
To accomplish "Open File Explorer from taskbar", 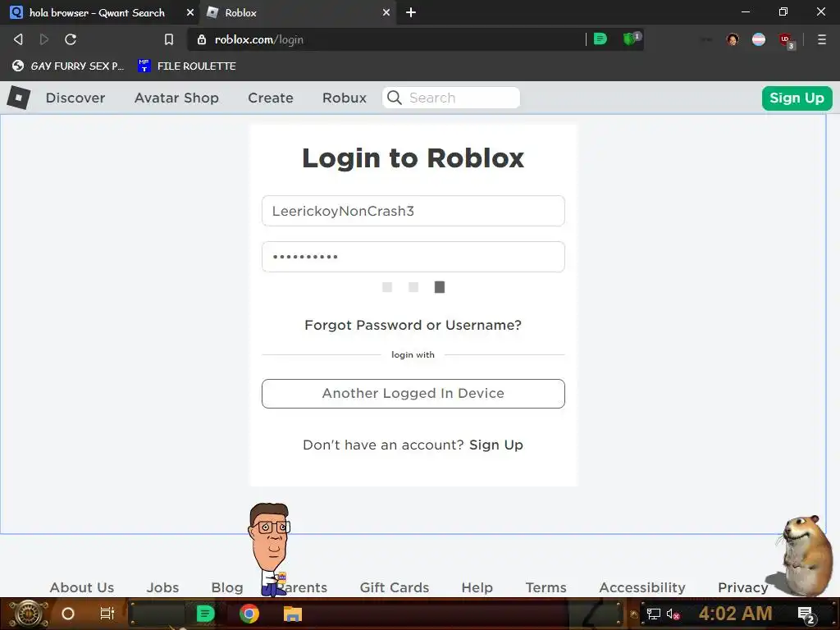I will click(293, 614).
